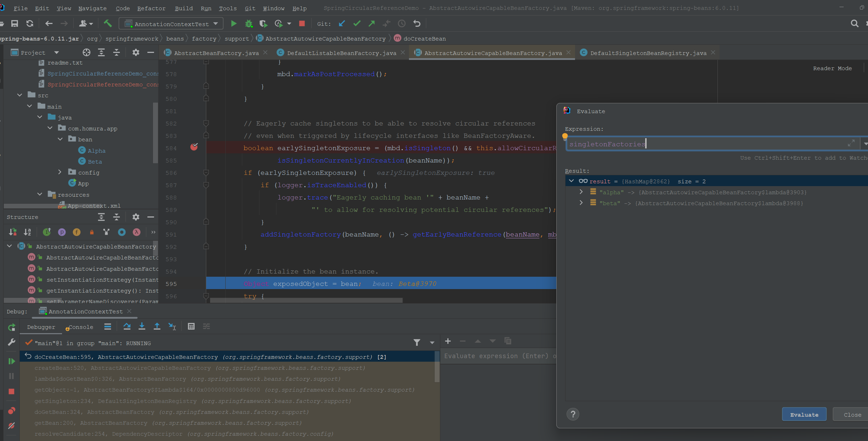Screen dimensions: 868x441
Task: Open the Refactor menu
Action: point(151,8)
